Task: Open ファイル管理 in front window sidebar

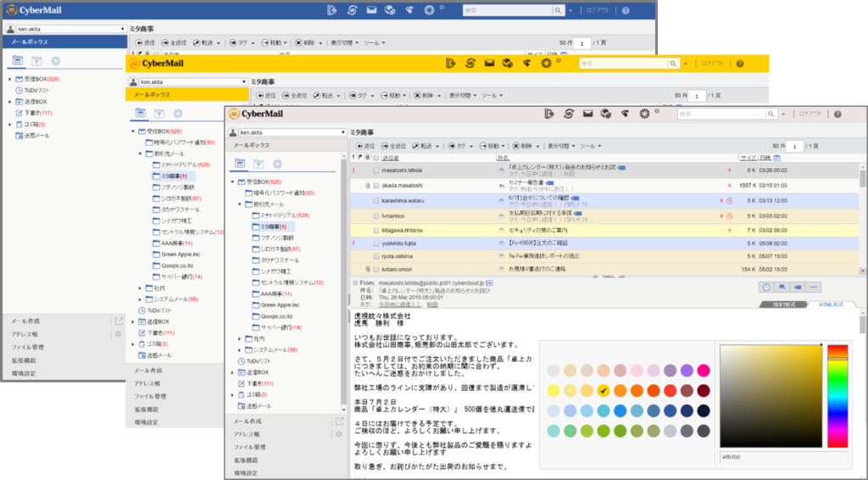Action: [x=250, y=447]
